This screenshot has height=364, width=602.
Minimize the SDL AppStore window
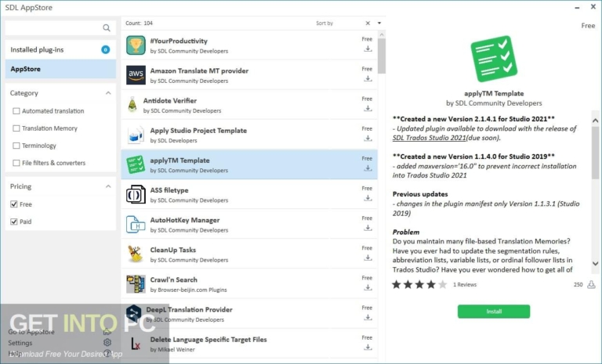point(577,7)
